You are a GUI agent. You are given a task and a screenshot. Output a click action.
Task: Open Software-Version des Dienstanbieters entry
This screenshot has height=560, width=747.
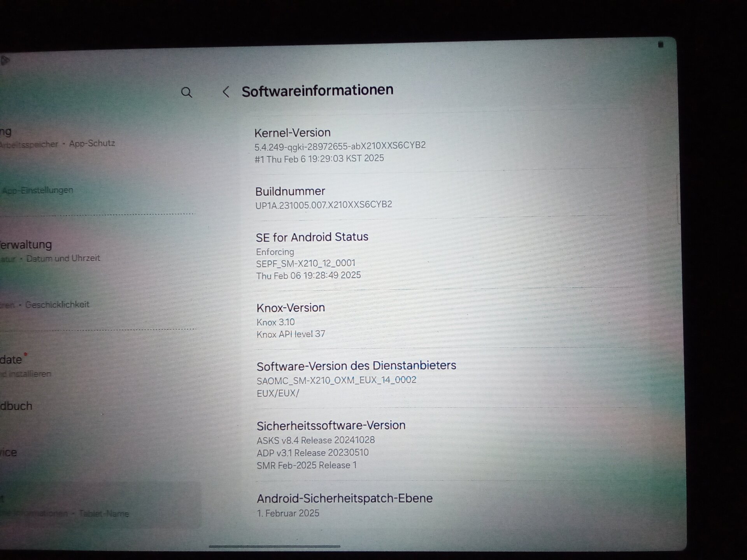[356, 378]
